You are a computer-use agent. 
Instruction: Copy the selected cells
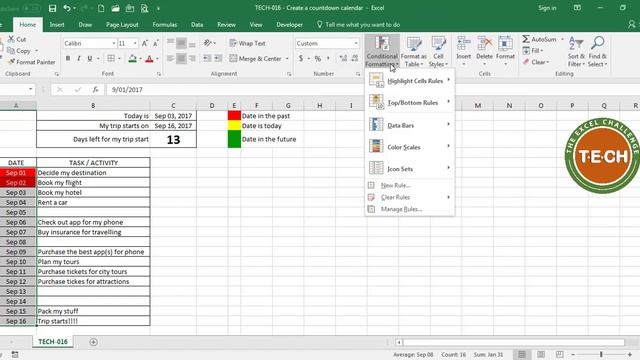coord(19,51)
